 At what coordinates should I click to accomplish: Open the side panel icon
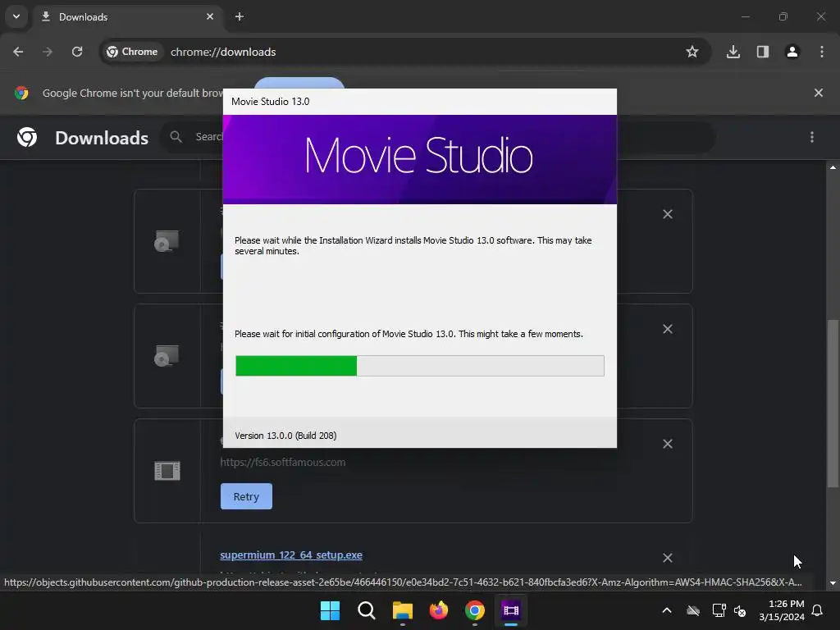pos(763,52)
